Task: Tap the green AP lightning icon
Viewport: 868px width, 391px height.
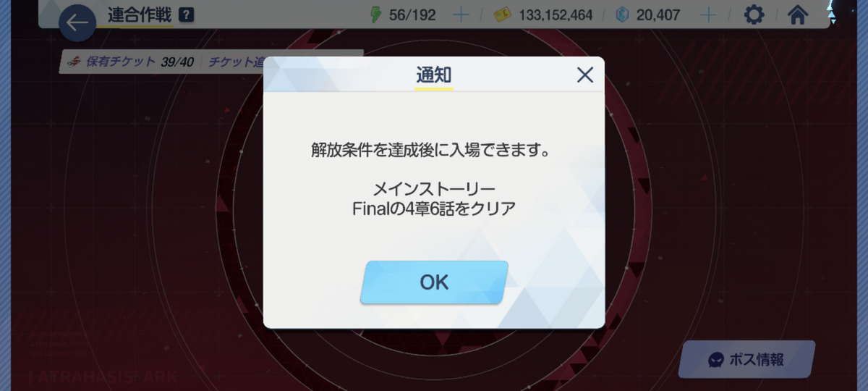Action: pos(375,14)
